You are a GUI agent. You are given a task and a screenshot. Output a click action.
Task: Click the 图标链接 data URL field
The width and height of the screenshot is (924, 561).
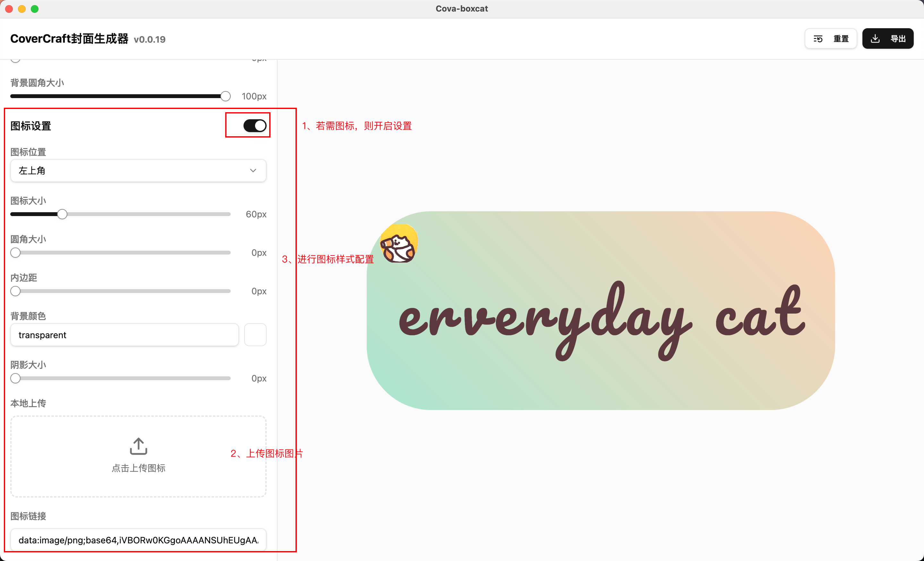[x=138, y=540]
